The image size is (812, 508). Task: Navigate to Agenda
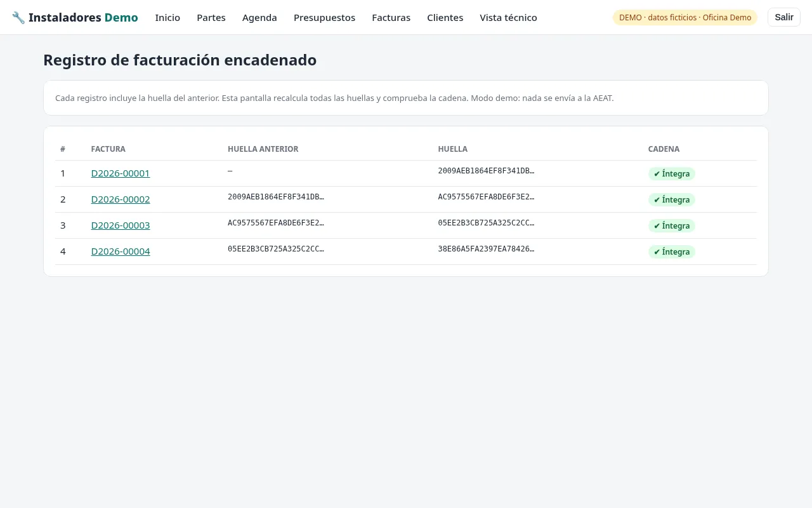[x=259, y=18]
